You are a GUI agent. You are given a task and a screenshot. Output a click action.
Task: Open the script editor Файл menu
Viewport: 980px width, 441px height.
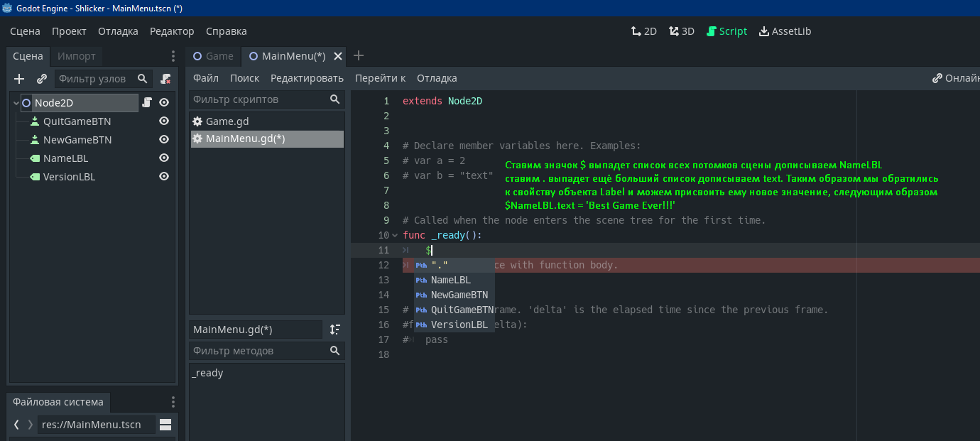(206, 78)
